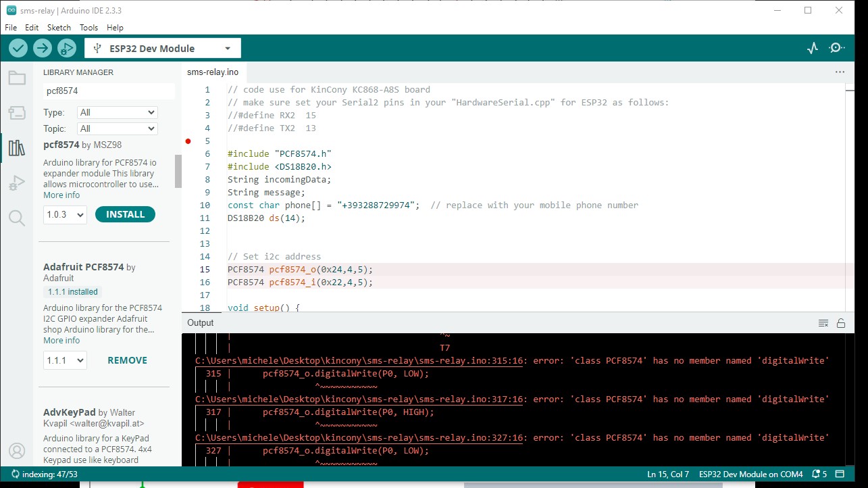Select the sms-relay.ino editor tab

pos(213,72)
